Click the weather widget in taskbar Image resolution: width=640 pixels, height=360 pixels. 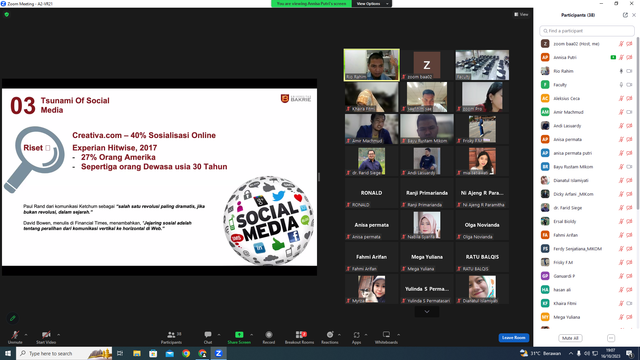click(x=540, y=353)
